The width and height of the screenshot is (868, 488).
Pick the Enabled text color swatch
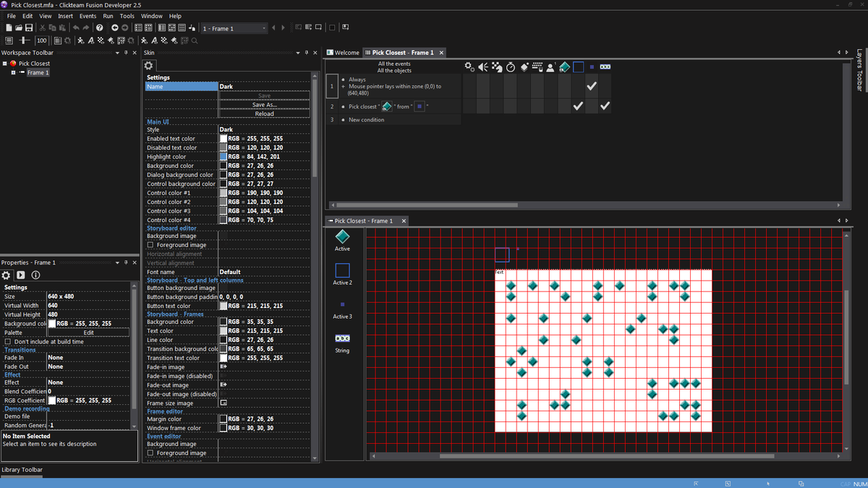pos(224,138)
